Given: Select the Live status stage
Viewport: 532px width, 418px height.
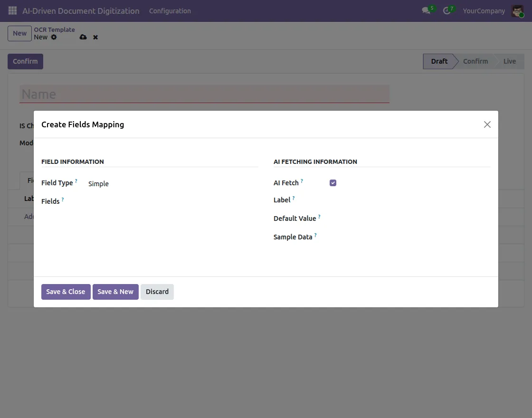Looking at the screenshot, I should tap(509, 61).
